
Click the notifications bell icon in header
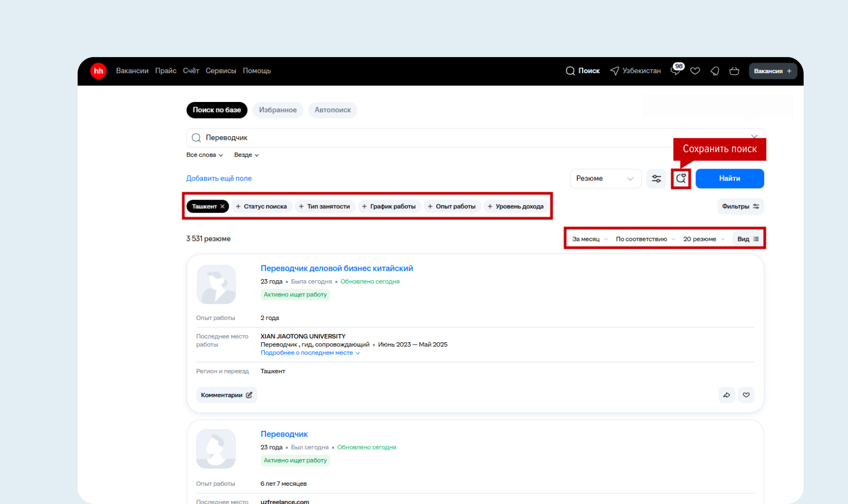[x=715, y=71]
